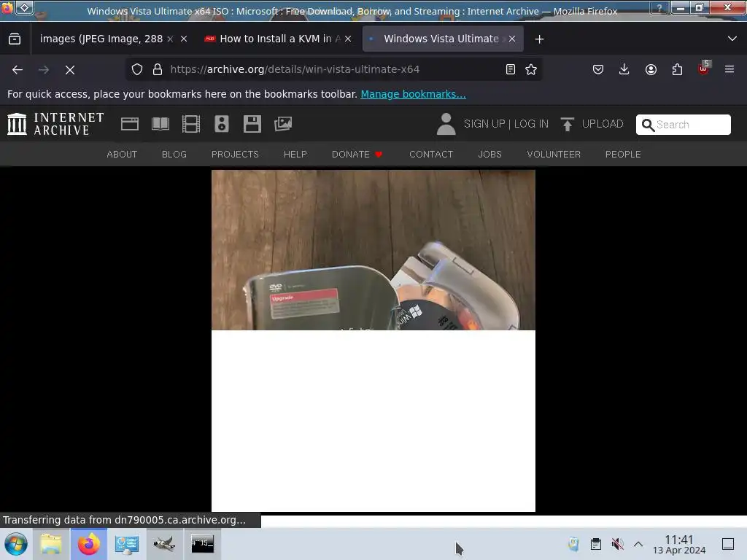The width and height of the screenshot is (747, 560).
Task: Open the Internet Archive texts icon
Action: pos(160,124)
